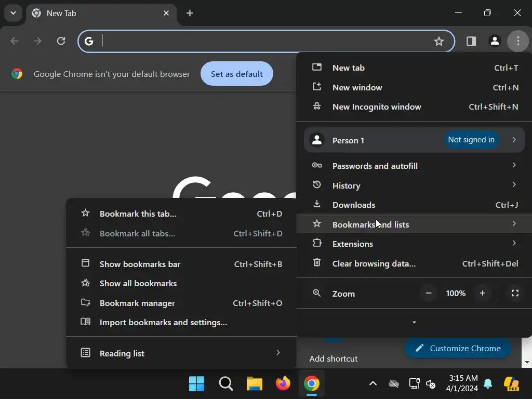Open Bookmark manager from submenu

(x=181, y=303)
